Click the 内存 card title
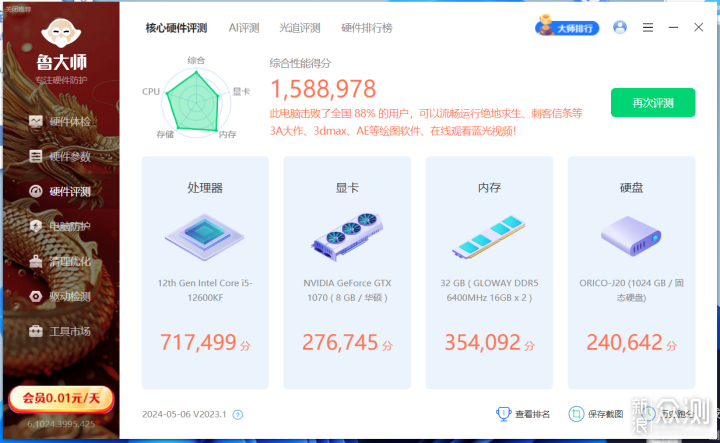This screenshot has width=720, height=443. (x=489, y=188)
